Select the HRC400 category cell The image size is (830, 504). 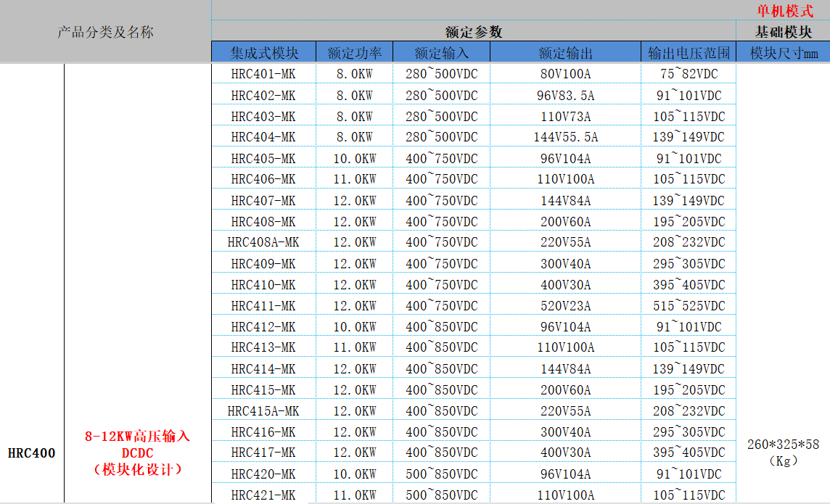(x=32, y=451)
